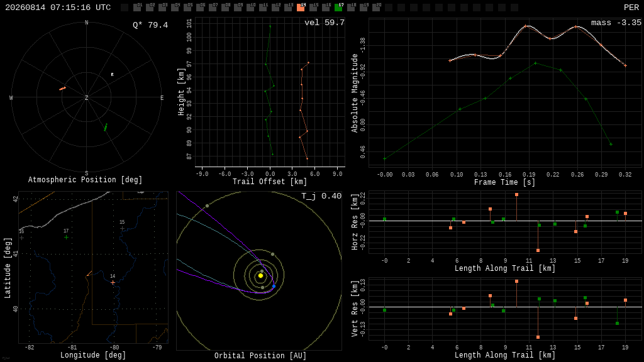The image size is (644, 362).
Task: Click the green station 17 cross on the map
Action: (x=66, y=237)
